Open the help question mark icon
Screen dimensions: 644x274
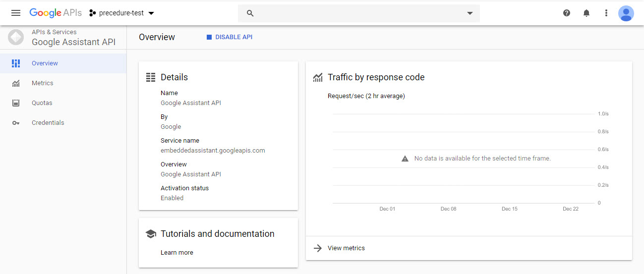click(567, 13)
